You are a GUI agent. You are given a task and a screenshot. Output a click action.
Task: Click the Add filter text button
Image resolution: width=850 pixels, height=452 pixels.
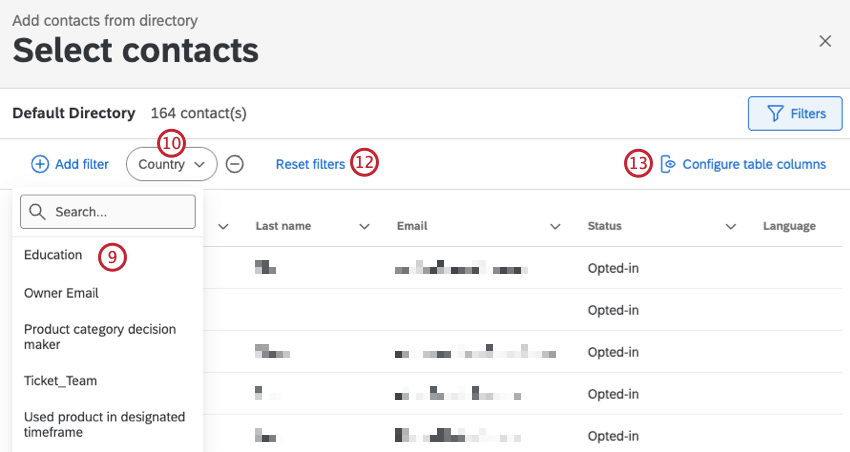[82, 164]
